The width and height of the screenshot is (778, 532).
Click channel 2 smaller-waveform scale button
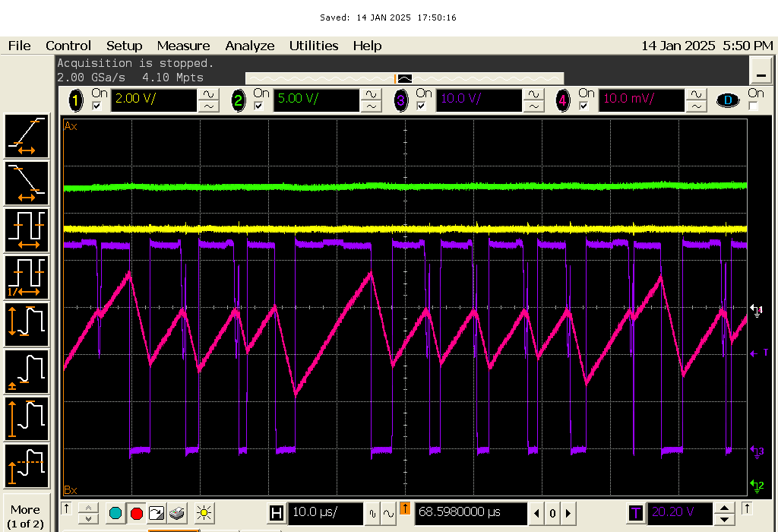click(371, 106)
